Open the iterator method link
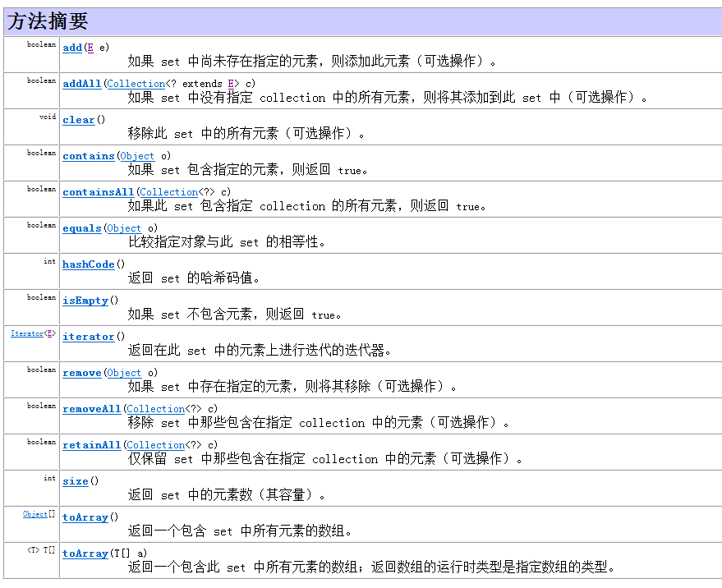The height and width of the screenshot is (588, 722). coord(89,337)
